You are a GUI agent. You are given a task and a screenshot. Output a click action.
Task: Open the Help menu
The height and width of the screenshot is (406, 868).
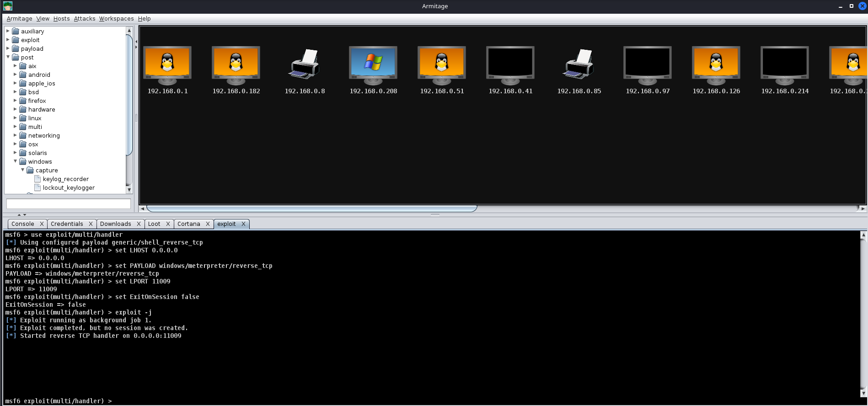click(144, 19)
